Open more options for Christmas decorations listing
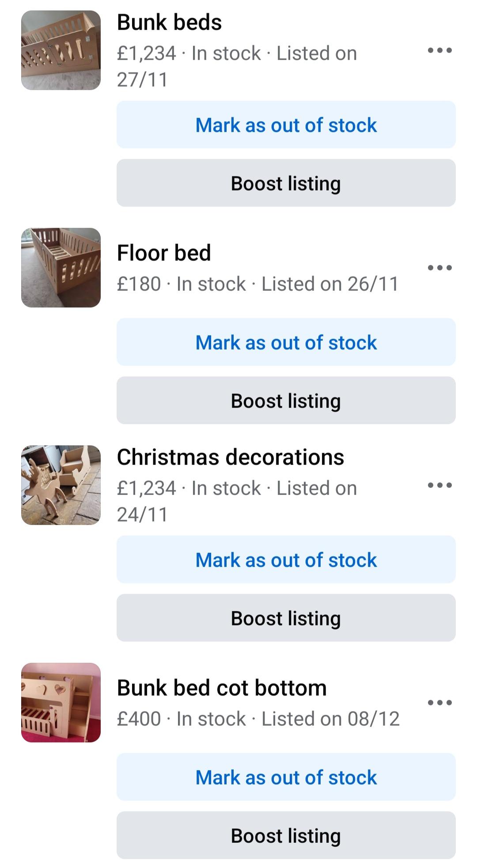 (x=439, y=485)
